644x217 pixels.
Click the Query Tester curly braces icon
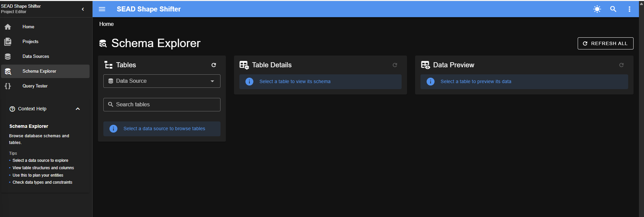(8, 86)
